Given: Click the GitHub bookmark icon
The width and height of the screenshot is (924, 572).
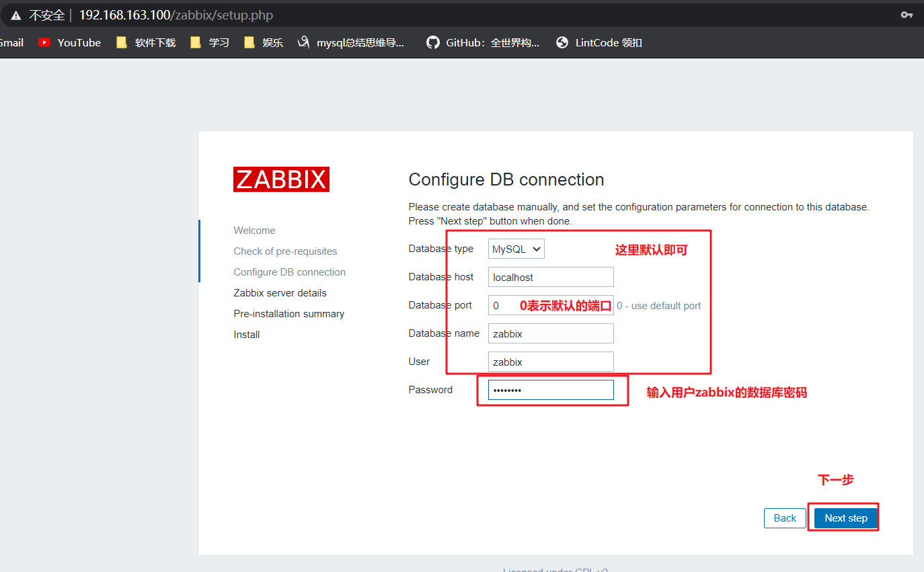Looking at the screenshot, I should pos(432,42).
